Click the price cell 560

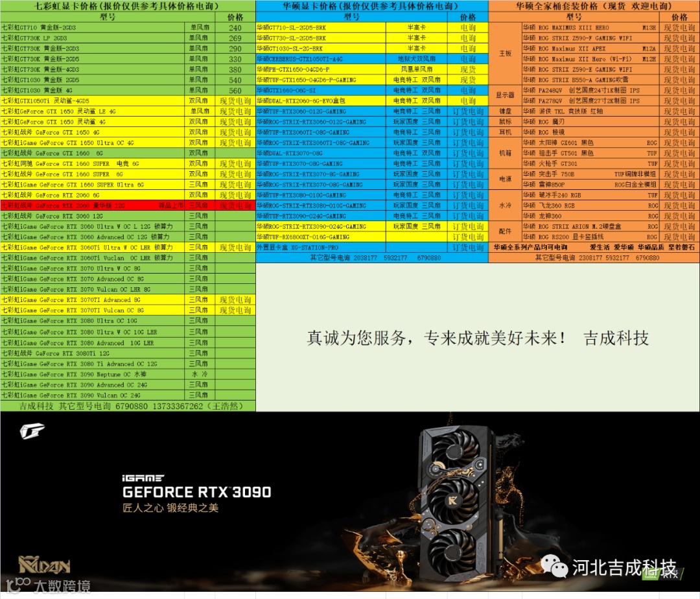point(235,91)
